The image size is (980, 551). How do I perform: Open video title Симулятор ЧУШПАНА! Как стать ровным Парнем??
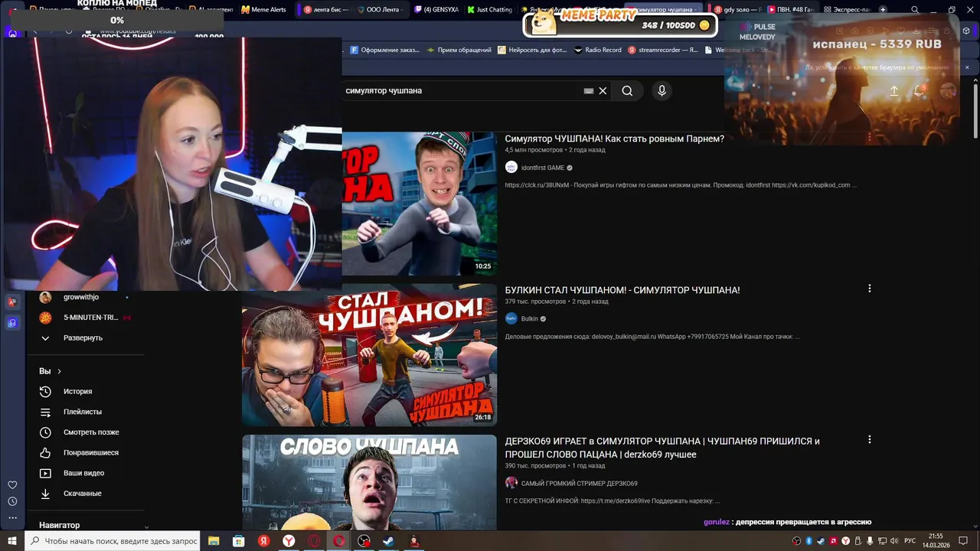coord(614,139)
